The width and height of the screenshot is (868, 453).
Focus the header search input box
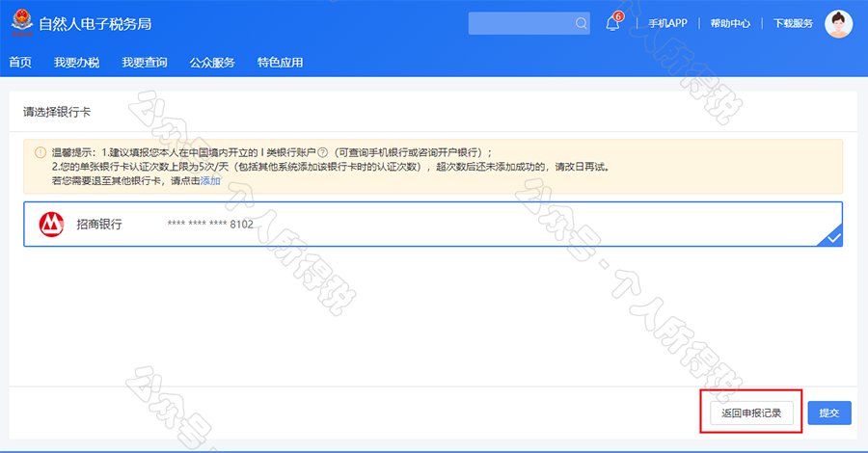pos(521,24)
